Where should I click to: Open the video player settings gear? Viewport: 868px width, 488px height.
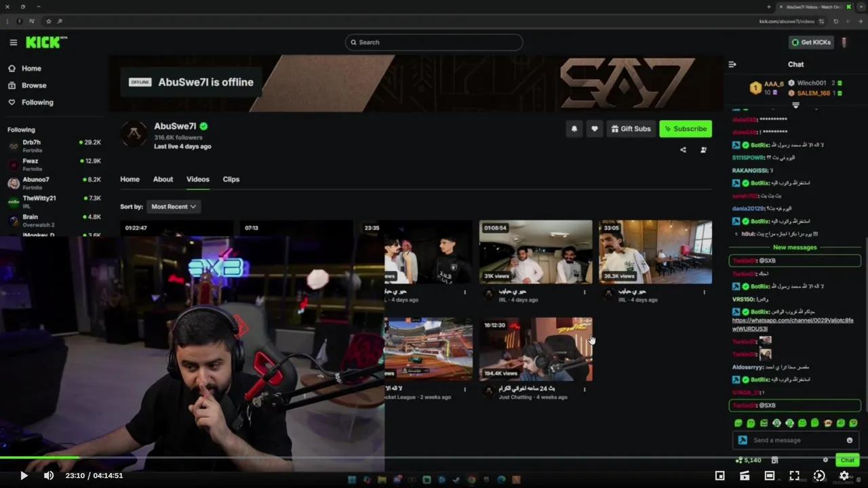(x=844, y=476)
